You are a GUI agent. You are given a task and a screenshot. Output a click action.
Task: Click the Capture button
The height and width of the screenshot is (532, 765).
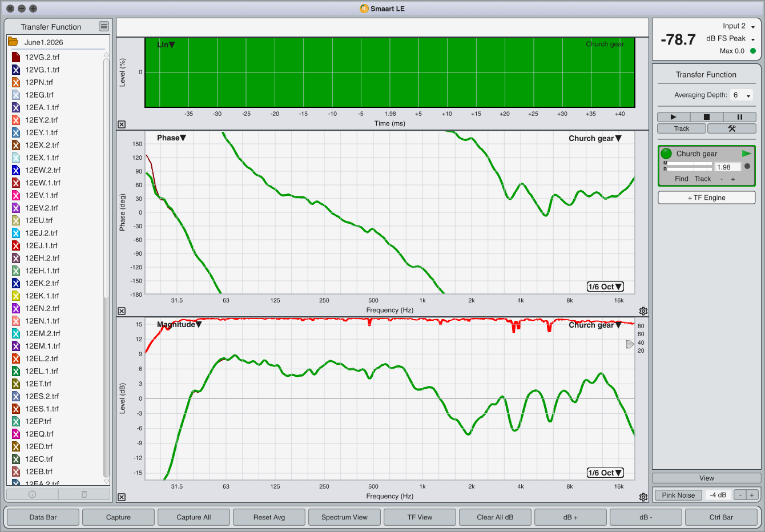coord(118,517)
